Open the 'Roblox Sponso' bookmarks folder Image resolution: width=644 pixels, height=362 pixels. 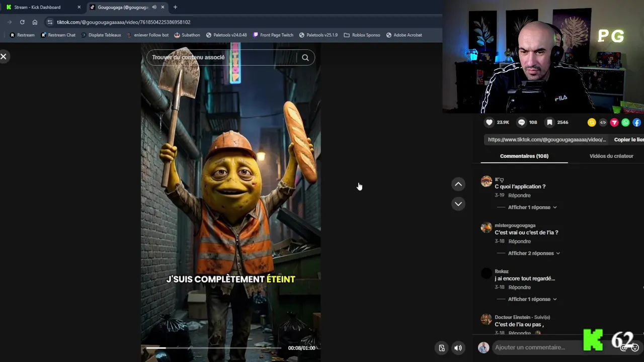coord(362,35)
